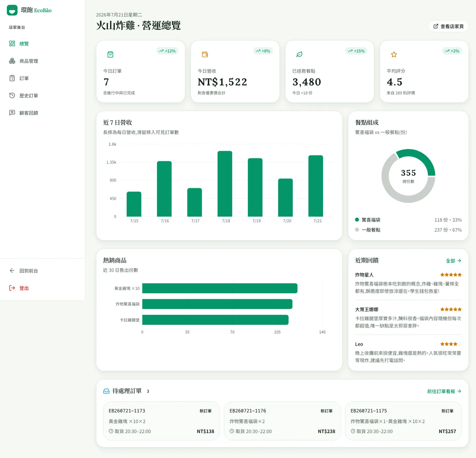The width and height of the screenshot is (476, 458).
Task: Click the inbox icon beside 待處理訂單
Action: click(106, 391)
